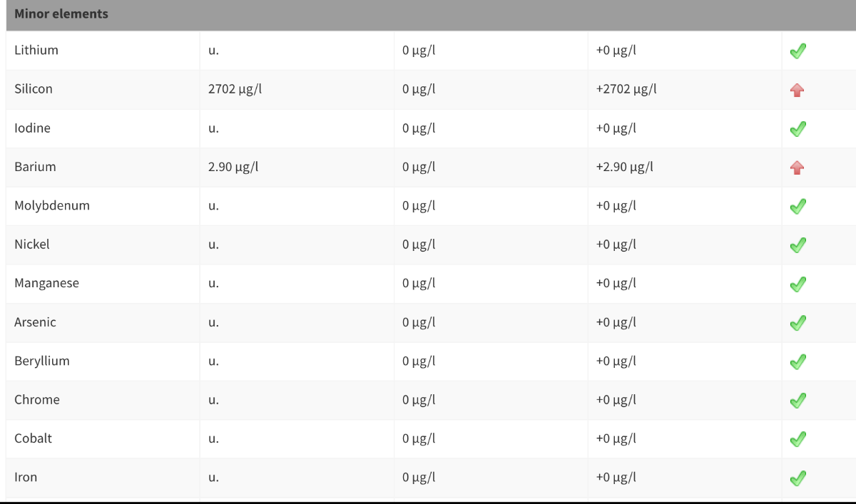
Task: Click the Beryllium row checkmark icon
Action: click(798, 362)
